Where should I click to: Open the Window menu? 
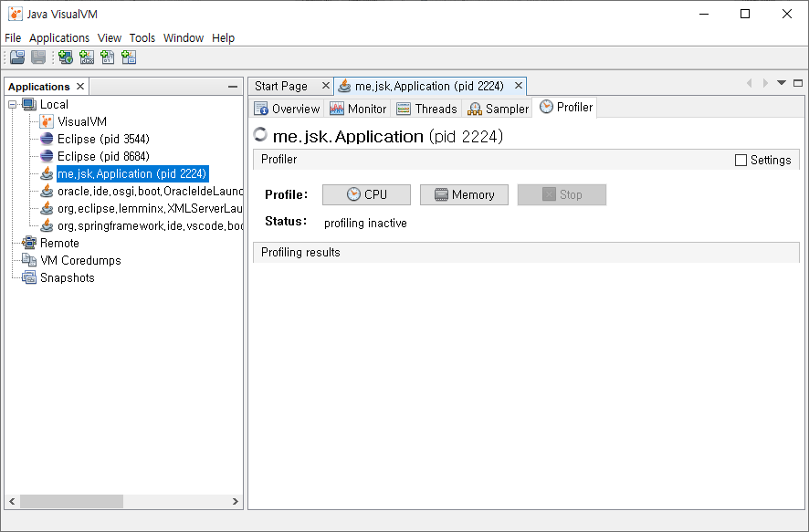point(184,38)
